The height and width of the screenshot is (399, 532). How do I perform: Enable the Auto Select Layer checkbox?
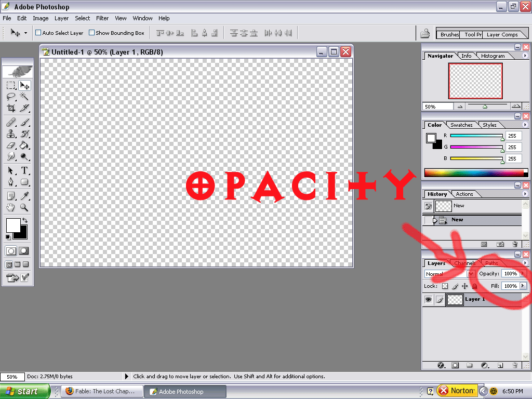pos(38,33)
